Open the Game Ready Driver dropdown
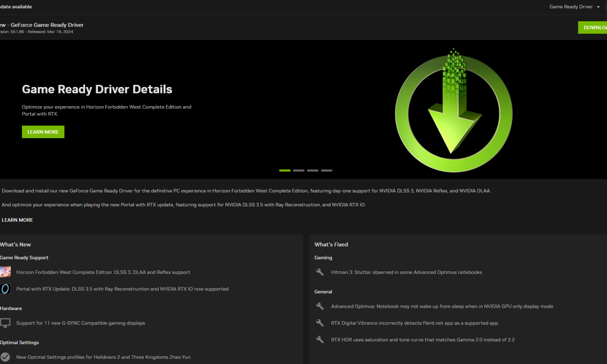Image resolution: width=607 pixels, height=364 pixels. point(575,7)
